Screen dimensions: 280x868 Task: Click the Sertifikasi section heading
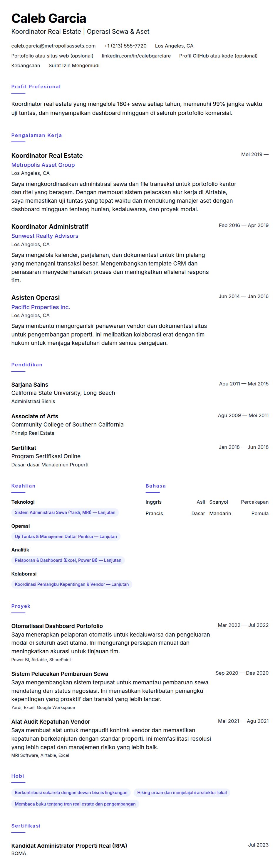[26, 826]
